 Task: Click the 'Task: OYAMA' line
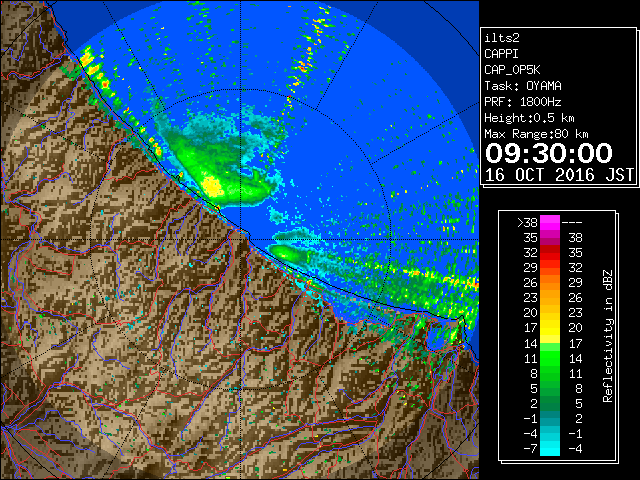coord(523,86)
